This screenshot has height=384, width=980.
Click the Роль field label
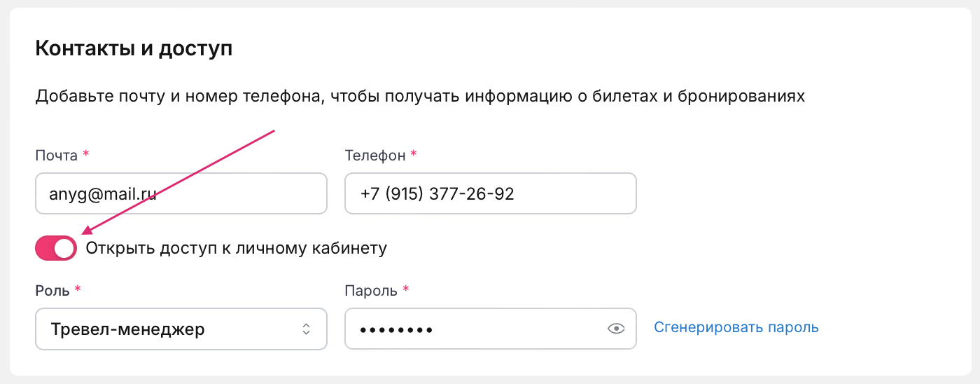(52, 290)
